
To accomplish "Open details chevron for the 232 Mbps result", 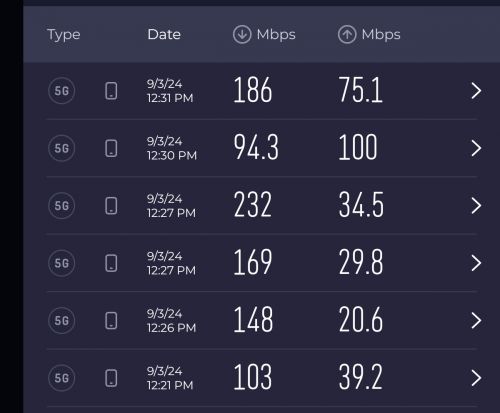I will (x=476, y=205).
